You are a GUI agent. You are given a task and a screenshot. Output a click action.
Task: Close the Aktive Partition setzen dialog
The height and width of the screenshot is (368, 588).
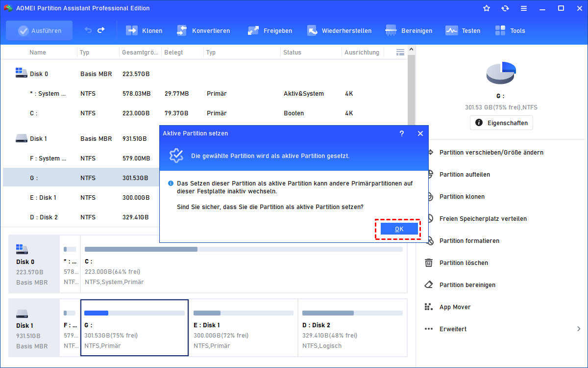pyautogui.click(x=420, y=133)
